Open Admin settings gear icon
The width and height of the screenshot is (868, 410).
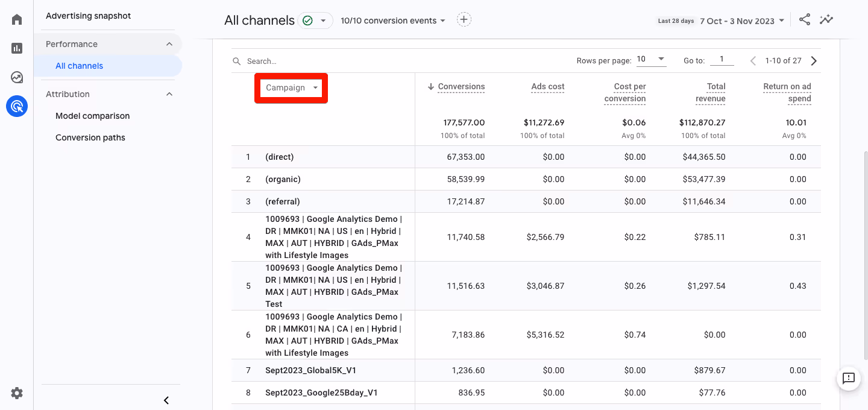coord(17,393)
